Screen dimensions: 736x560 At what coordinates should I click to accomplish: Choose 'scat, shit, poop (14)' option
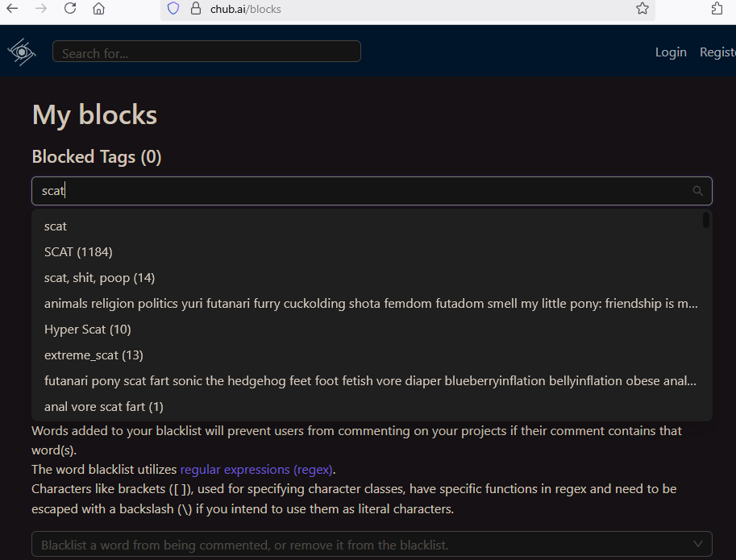[x=372, y=278]
